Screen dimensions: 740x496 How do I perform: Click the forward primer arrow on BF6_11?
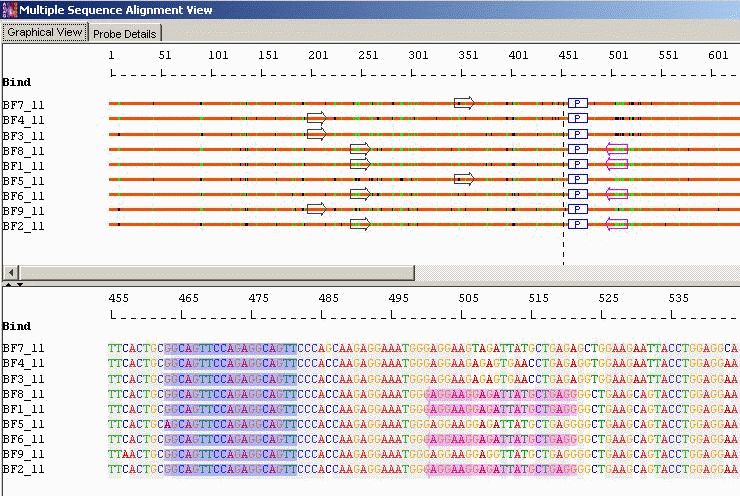click(x=360, y=194)
